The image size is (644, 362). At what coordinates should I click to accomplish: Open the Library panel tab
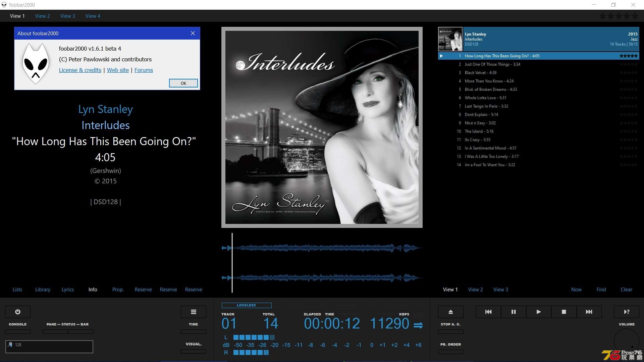43,289
